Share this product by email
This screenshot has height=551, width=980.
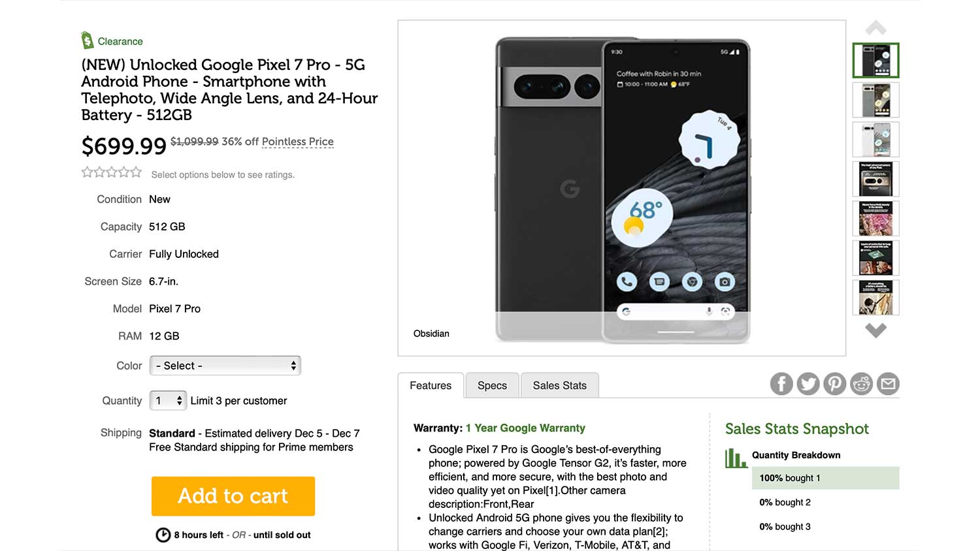click(888, 384)
